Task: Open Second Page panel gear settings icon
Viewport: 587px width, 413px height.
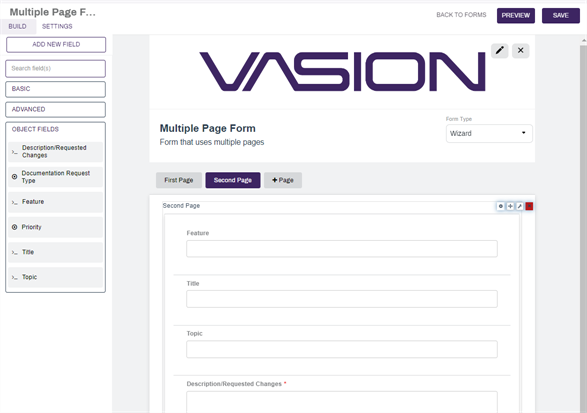Action: coord(501,206)
